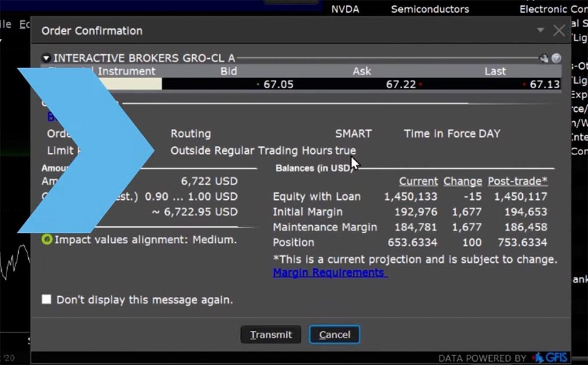Click the help question mark icon

point(556,58)
